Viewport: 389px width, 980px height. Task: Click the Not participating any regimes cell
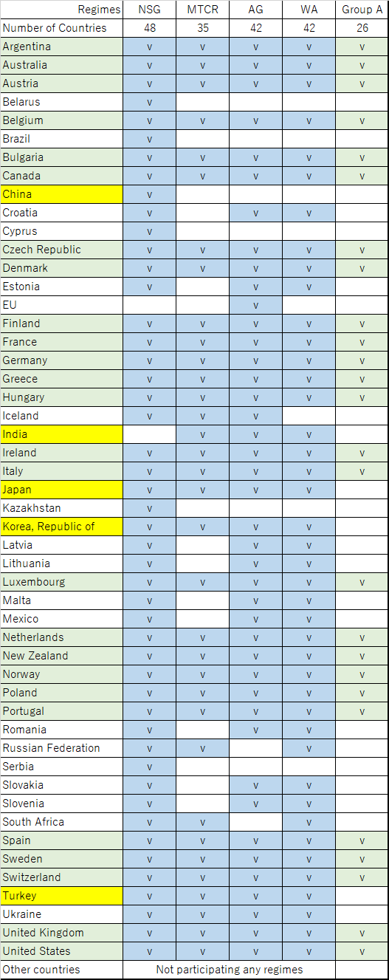point(229,970)
